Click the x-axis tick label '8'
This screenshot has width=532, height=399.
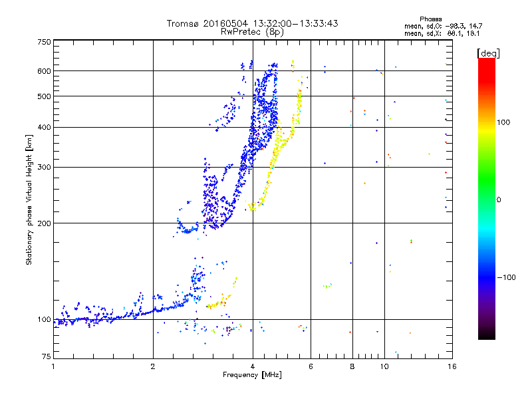click(352, 366)
